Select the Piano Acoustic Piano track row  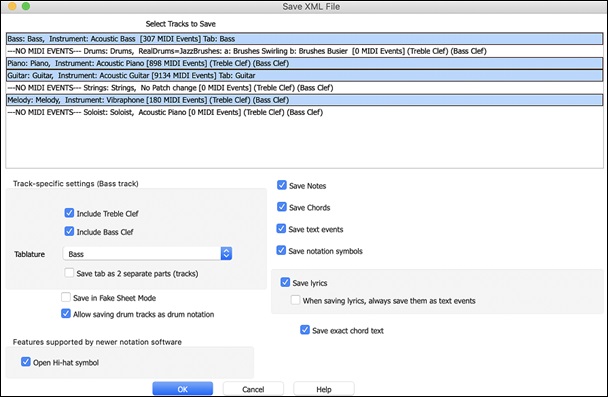tap(305, 63)
